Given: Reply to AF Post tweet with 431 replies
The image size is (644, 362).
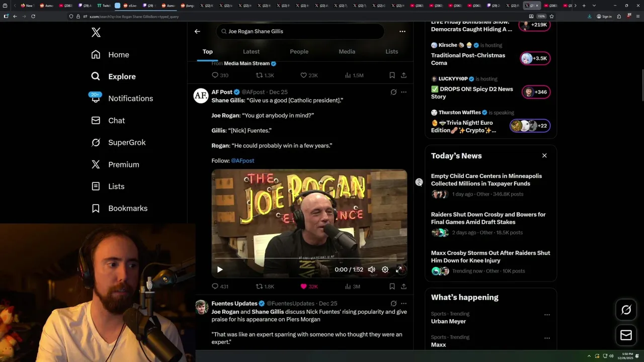Looking at the screenshot, I should tap(220, 287).
